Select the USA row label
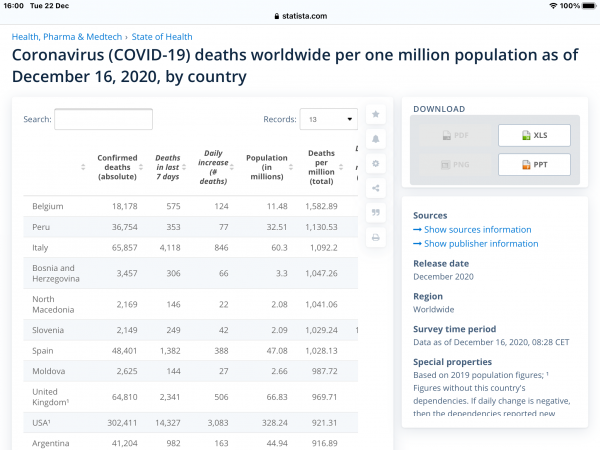Image resolution: width=600 pixels, height=450 pixels. tap(41, 423)
